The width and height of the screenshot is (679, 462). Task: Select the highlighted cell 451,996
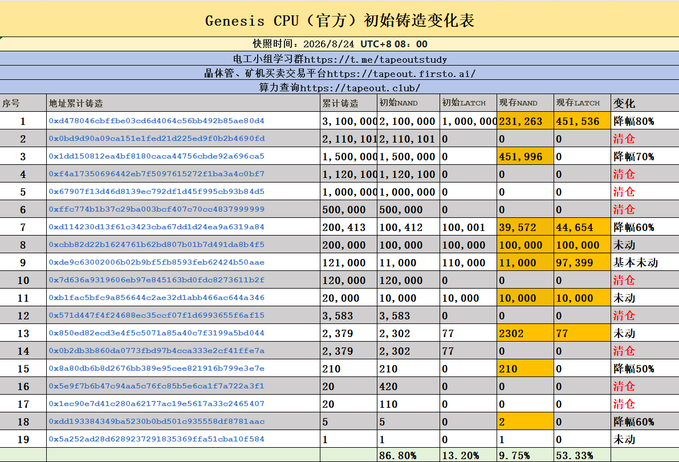click(x=525, y=156)
